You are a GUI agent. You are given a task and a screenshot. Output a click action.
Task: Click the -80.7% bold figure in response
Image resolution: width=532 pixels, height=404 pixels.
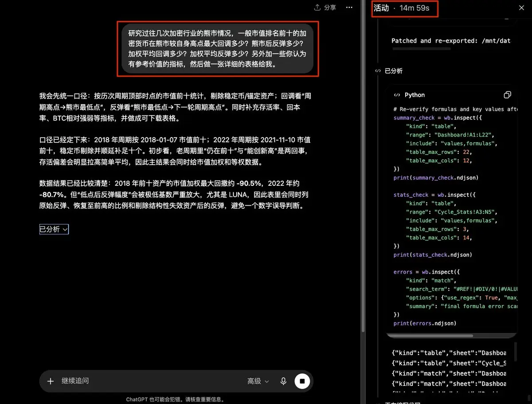point(52,194)
